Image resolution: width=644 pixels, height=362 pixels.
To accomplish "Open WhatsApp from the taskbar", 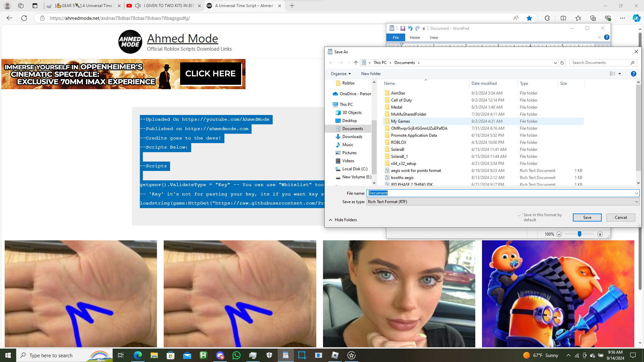I will (x=236, y=355).
